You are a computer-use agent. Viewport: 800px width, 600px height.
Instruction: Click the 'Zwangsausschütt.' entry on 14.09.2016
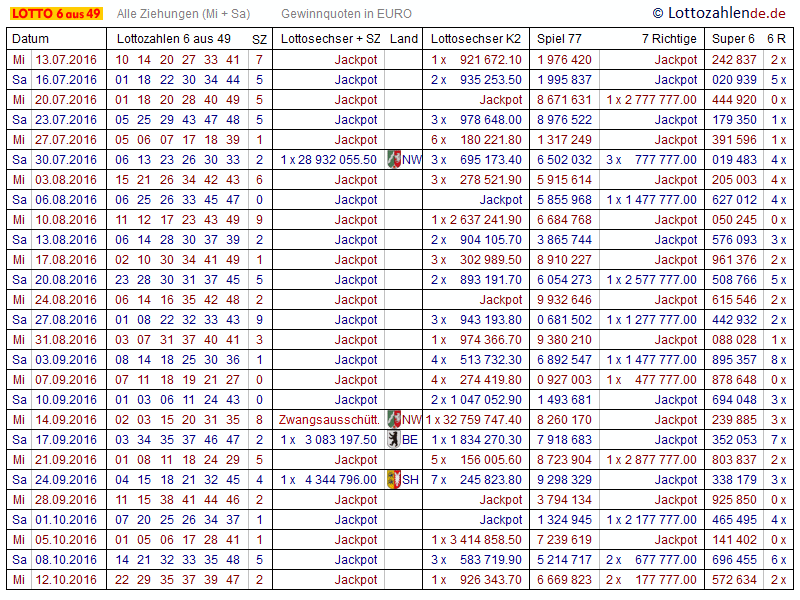tap(331, 420)
